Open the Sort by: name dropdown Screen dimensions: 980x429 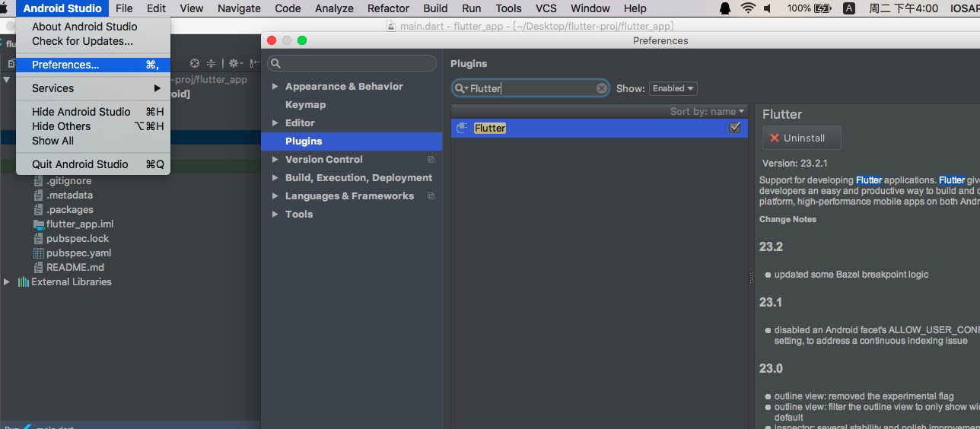click(707, 111)
